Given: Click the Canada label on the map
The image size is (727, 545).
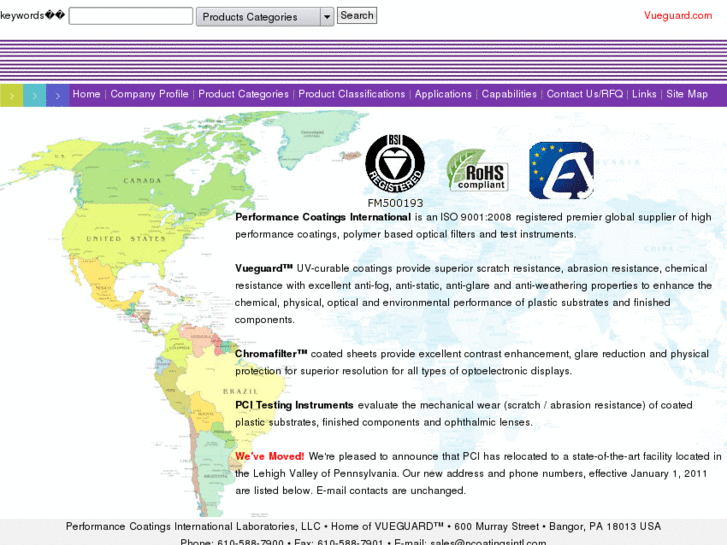Looking at the screenshot, I should click(x=142, y=181).
